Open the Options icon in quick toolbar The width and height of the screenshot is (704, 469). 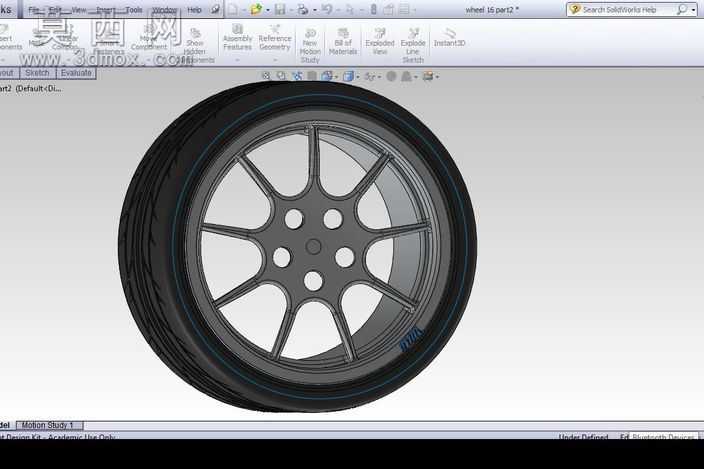tap(404, 9)
